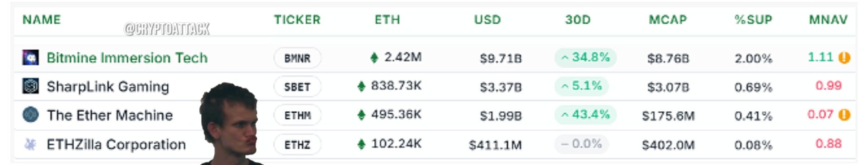The width and height of the screenshot is (868, 165).
Task: Sort table by the MCAP column header
Action: [668, 20]
